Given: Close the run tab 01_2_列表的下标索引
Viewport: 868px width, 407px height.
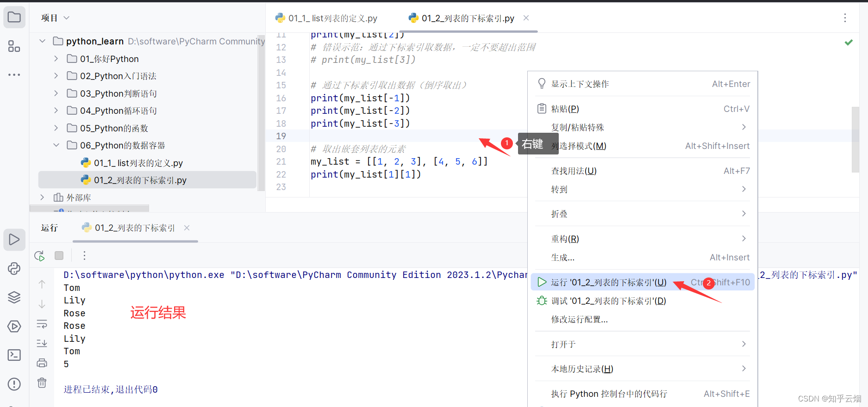Looking at the screenshot, I should coord(187,228).
